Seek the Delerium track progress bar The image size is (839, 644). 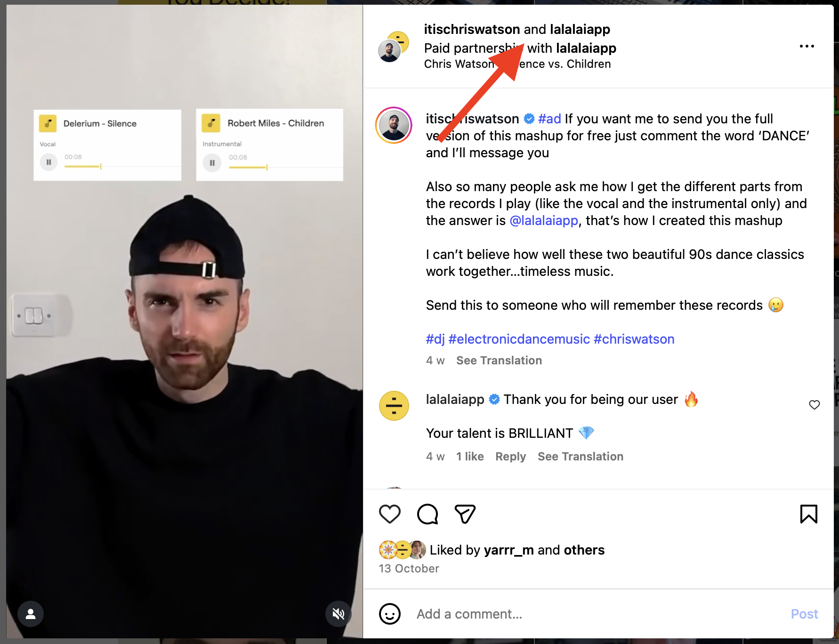click(122, 167)
